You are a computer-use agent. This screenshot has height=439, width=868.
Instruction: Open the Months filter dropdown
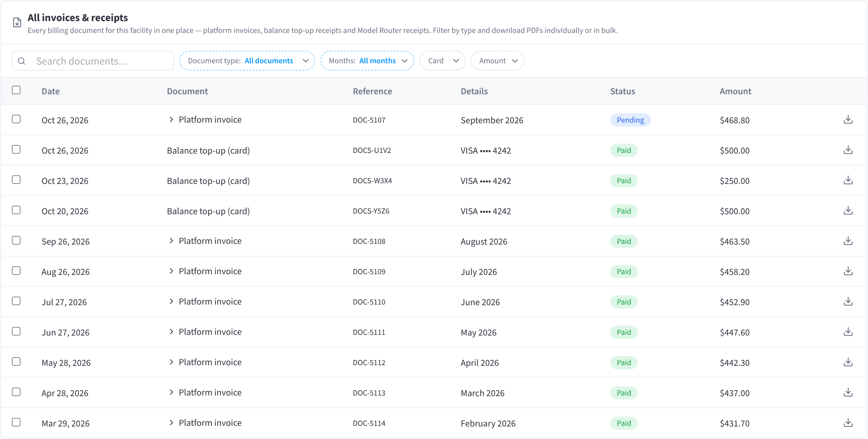367,61
